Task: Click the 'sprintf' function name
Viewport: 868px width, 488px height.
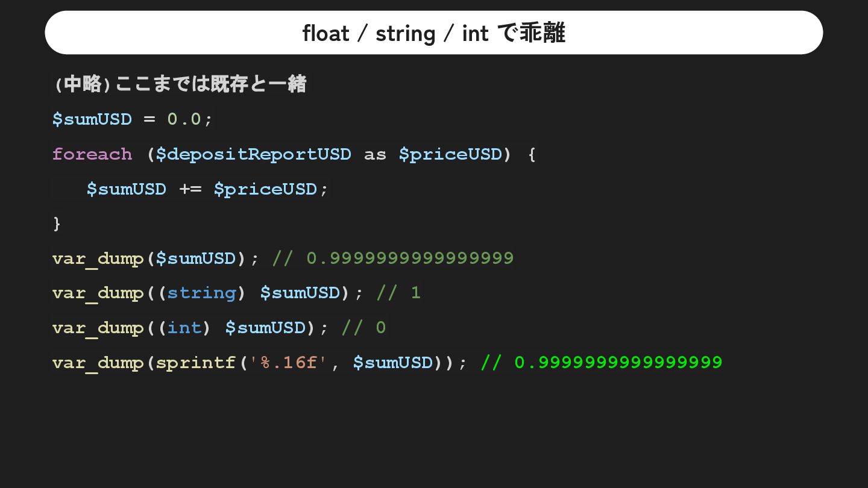Action: (x=196, y=363)
